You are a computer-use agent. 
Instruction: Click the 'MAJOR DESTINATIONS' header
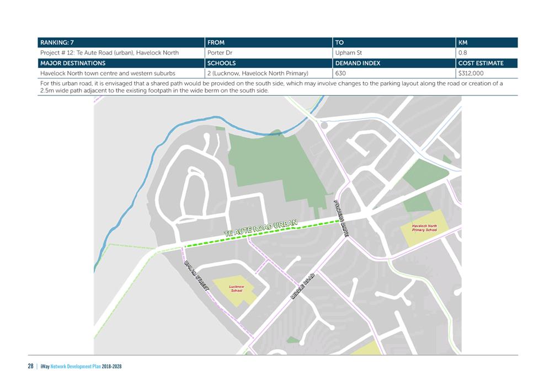click(x=121, y=63)
